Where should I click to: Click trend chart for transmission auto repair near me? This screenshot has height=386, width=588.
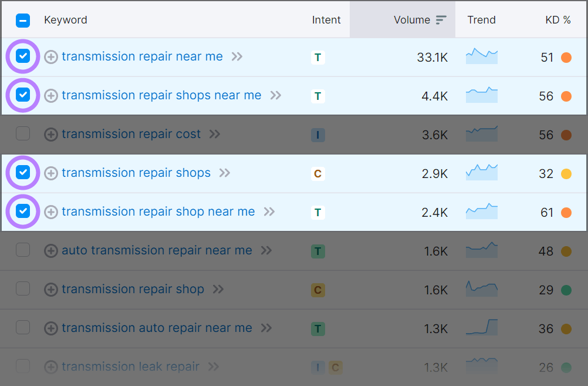coord(482,327)
